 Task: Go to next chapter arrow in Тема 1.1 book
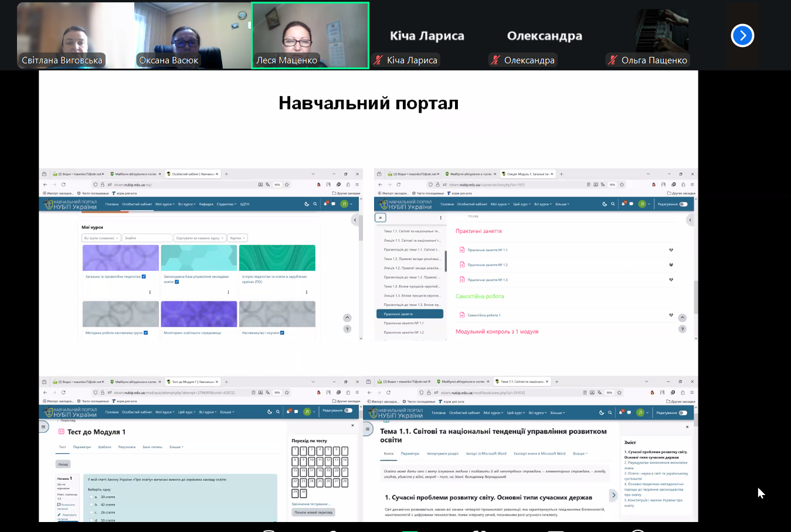[613, 496]
